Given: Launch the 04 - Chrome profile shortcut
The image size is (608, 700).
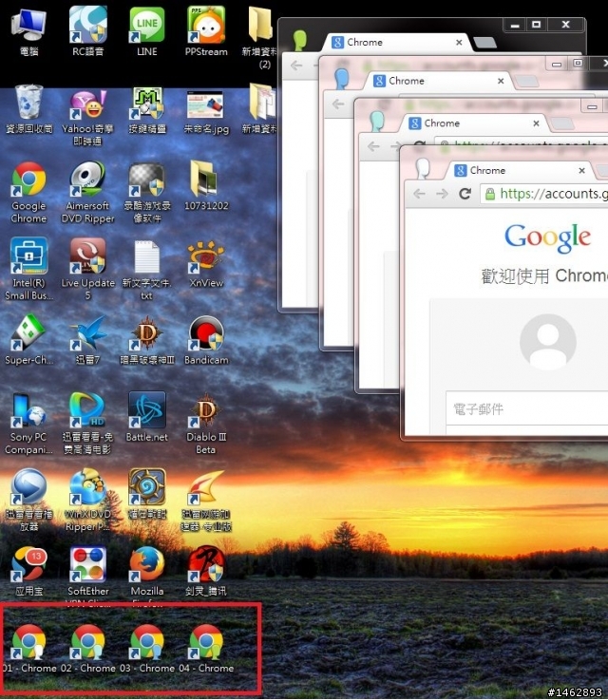Looking at the screenshot, I should (x=206, y=649).
